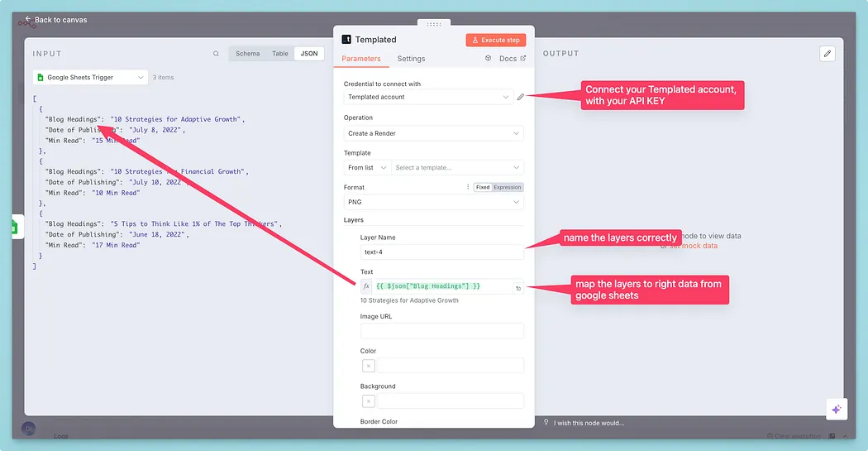Select the "10 Min Read" JSON value
868x451 pixels.
pyautogui.click(x=116, y=193)
